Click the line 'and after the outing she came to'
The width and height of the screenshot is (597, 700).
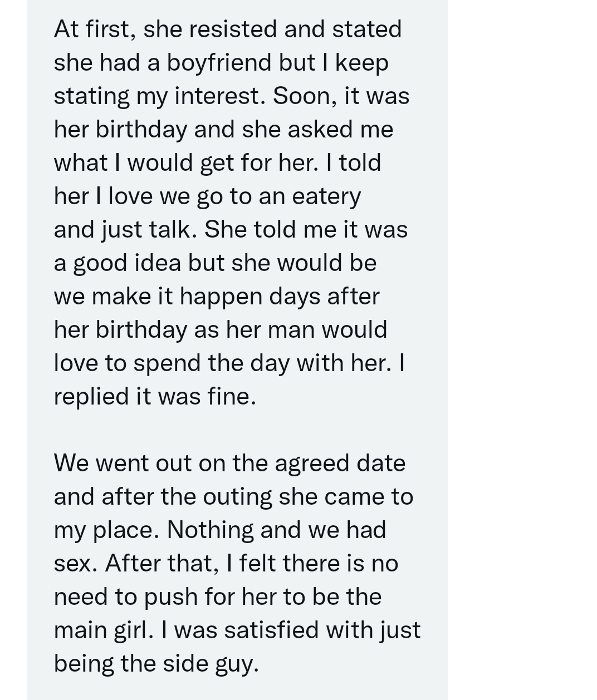[x=233, y=497]
